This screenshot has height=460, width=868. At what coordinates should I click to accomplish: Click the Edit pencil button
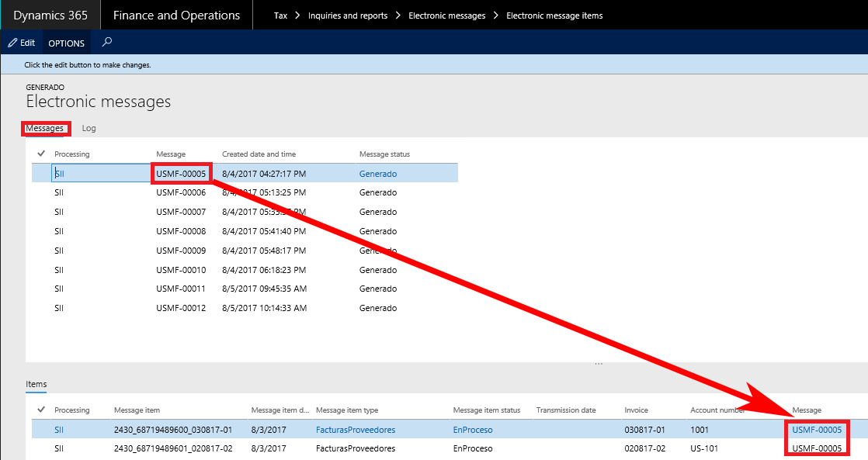point(22,43)
